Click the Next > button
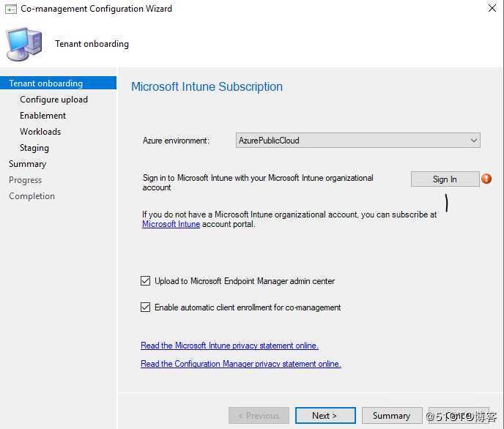The width and height of the screenshot is (504, 429). click(x=325, y=416)
